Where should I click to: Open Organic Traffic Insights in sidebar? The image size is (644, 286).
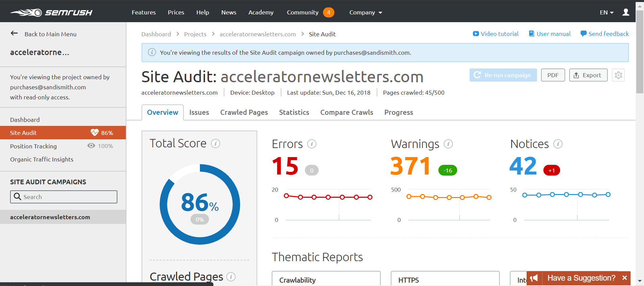coord(42,159)
